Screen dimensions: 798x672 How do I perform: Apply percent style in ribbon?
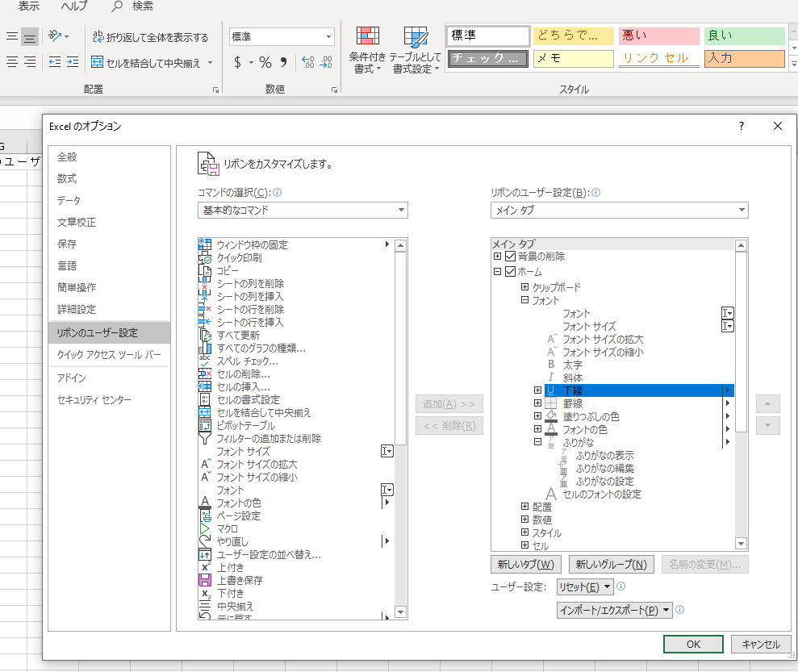point(265,62)
